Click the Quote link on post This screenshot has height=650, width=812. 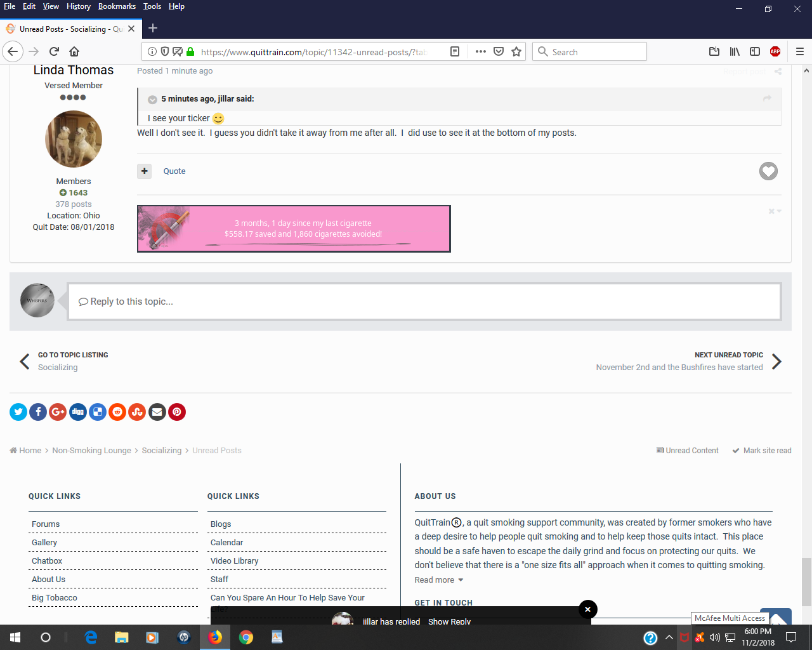point(174,171)
